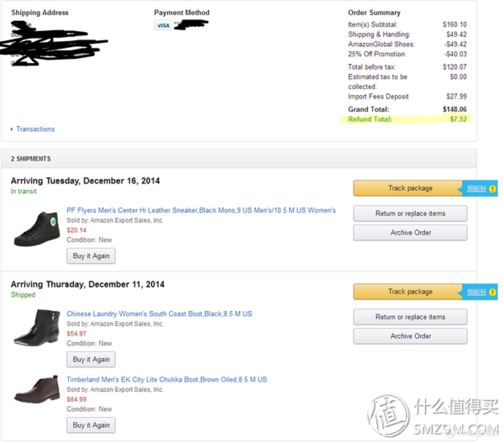
Task: Buy the Chinese Laundry boot again
Action: click(x=91, y=360)
